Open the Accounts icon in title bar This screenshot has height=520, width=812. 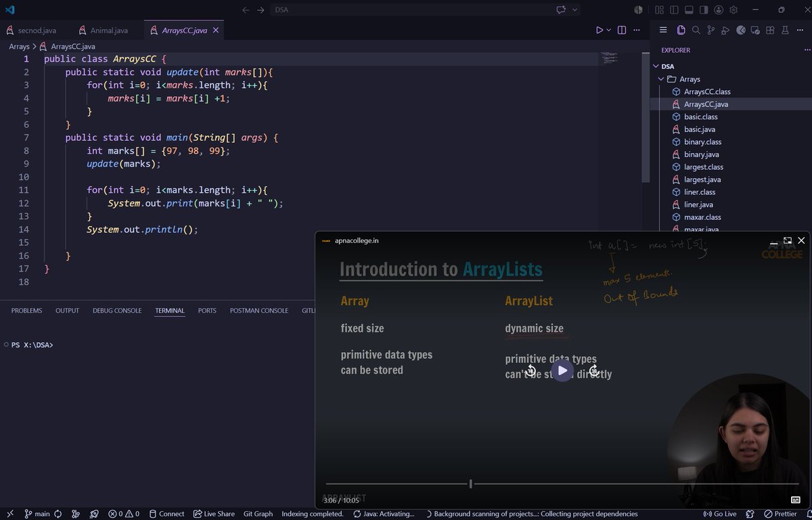pos(719,9)
